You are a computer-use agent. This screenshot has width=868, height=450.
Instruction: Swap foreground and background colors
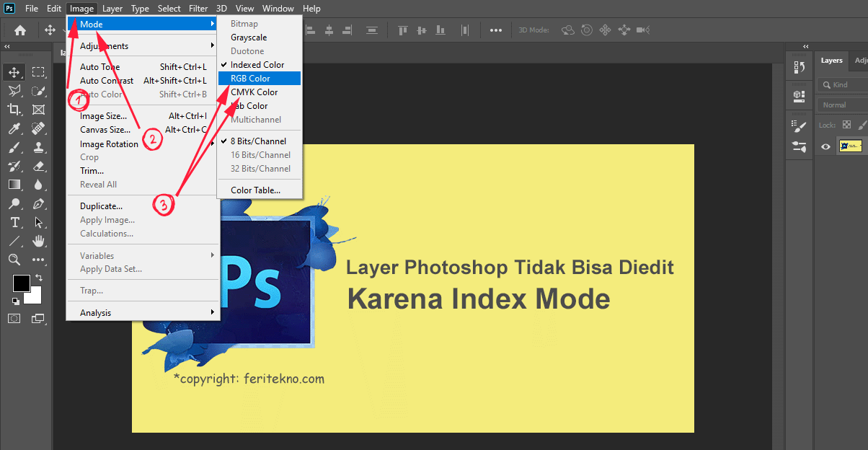pos(38,278)
